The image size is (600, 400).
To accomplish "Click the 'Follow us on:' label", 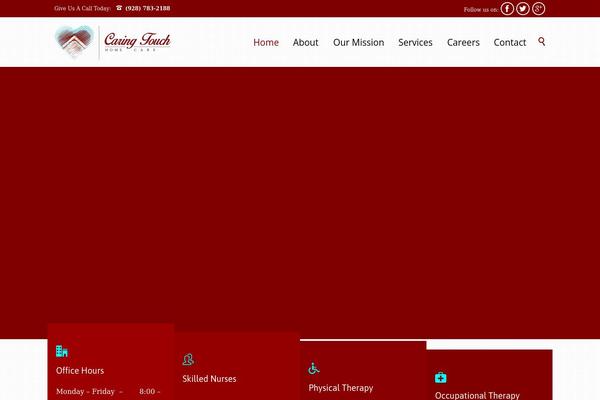I will tap(481, 10).
